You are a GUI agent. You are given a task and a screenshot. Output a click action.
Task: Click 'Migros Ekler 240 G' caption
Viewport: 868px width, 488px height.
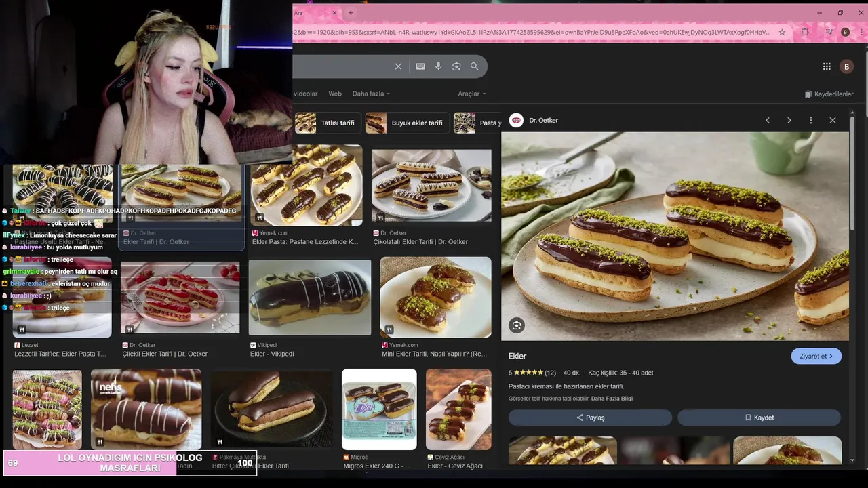377,466
